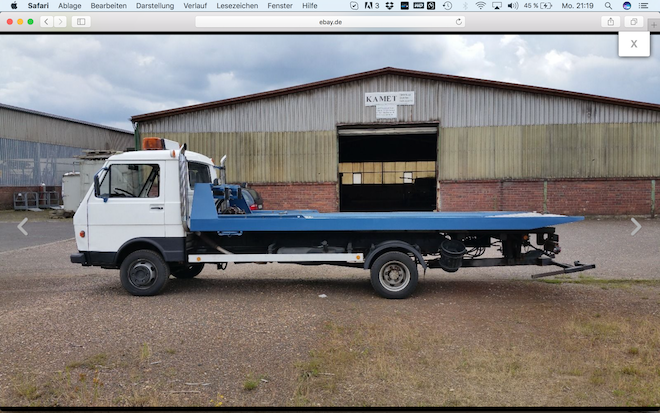Viewport: 660px width, 413px height.
Task: Open the Wi-Fi status menu
Action: tap(480, 5)
